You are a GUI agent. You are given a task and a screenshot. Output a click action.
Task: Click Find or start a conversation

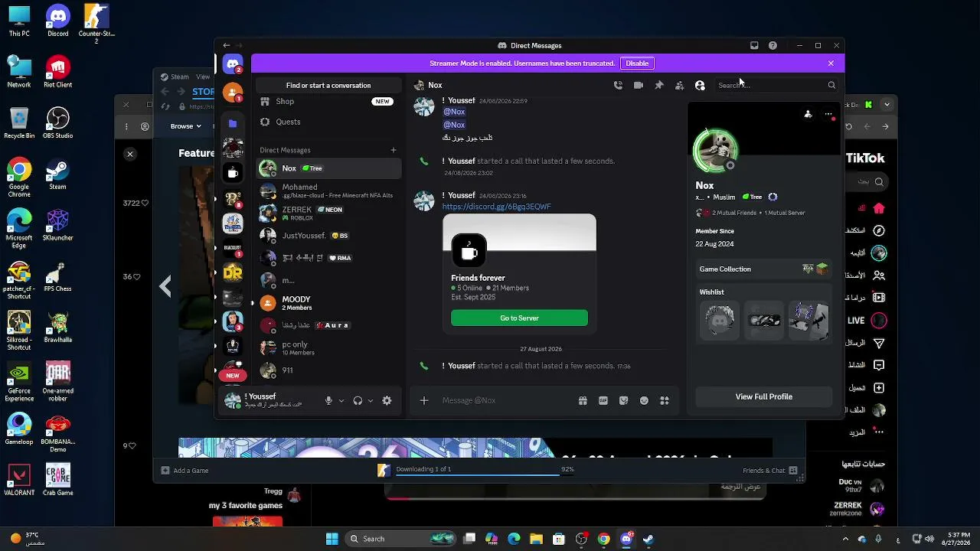tap(328, 85)
